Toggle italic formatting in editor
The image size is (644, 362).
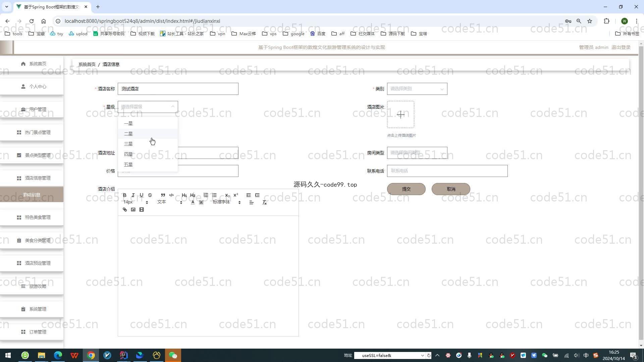click(133, 195)
